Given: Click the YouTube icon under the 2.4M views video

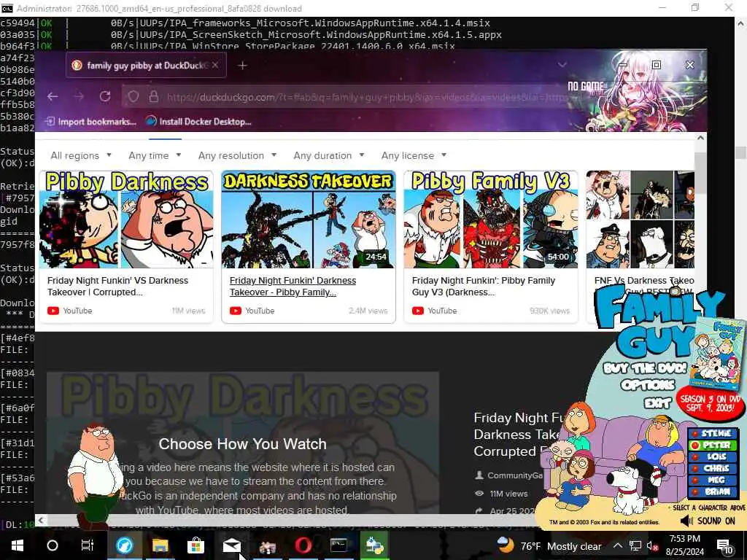Looking at the screenshot, I should [236, 311].
